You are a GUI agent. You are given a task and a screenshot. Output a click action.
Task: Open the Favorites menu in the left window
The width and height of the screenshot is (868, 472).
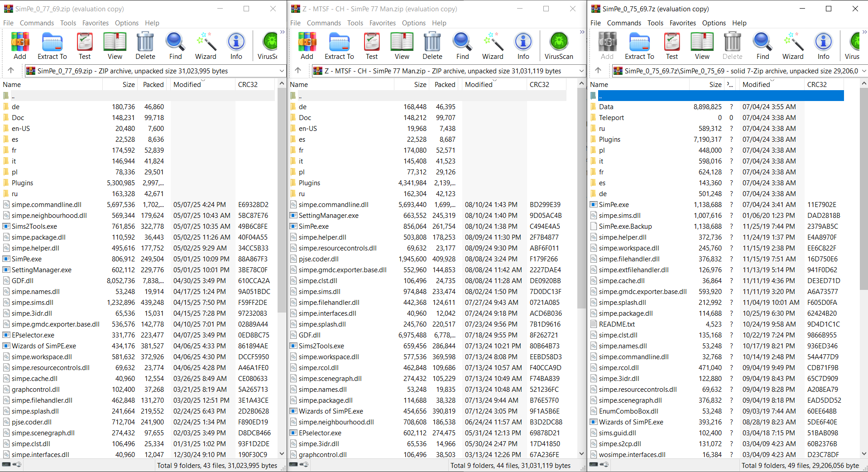pos(95,23)
